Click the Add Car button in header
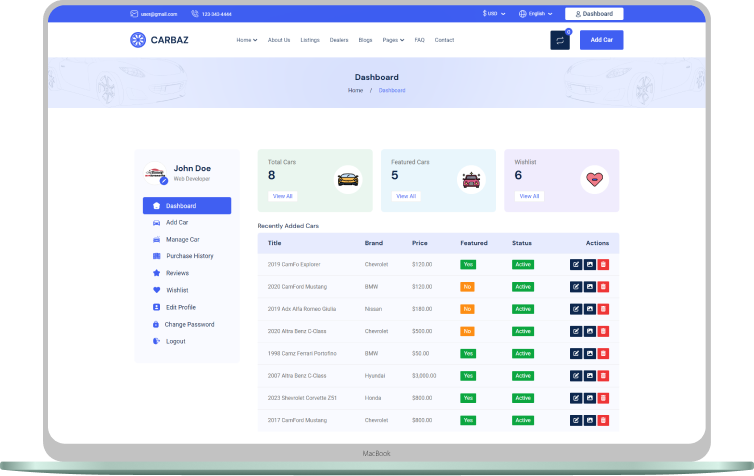The image size is (754, 476). pyautogui.click(x=601, y=40)
